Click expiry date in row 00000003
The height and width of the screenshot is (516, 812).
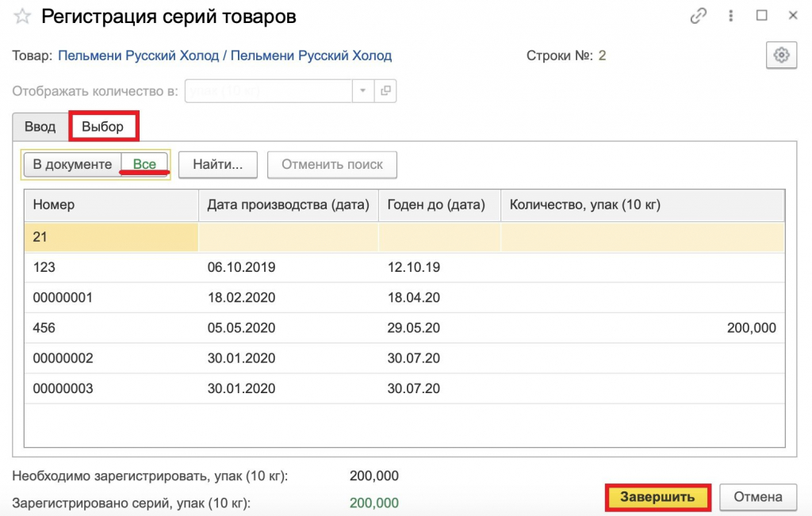coord(414,388)
